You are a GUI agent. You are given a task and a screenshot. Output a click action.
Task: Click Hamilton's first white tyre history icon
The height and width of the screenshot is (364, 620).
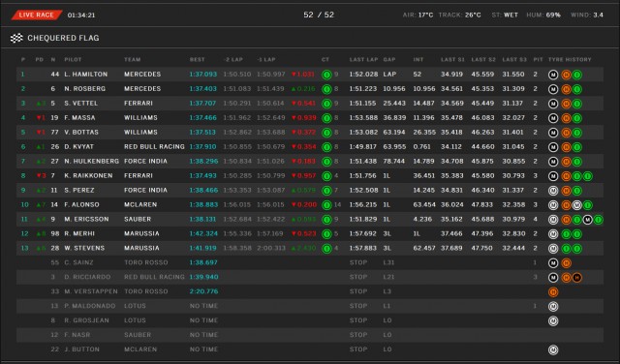tap(553, 75)
